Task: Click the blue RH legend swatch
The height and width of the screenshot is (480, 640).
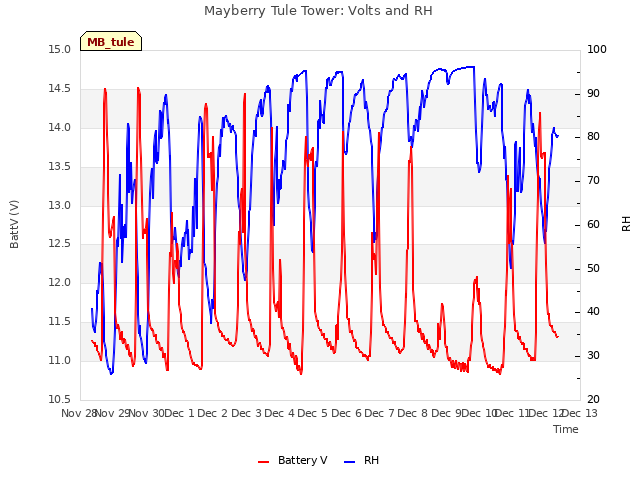Action: [x=350, y=462]
